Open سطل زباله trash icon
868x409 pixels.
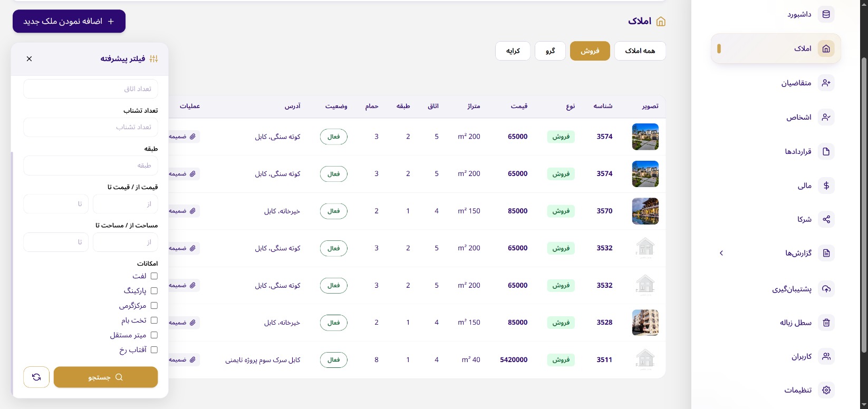pos(826,323)
